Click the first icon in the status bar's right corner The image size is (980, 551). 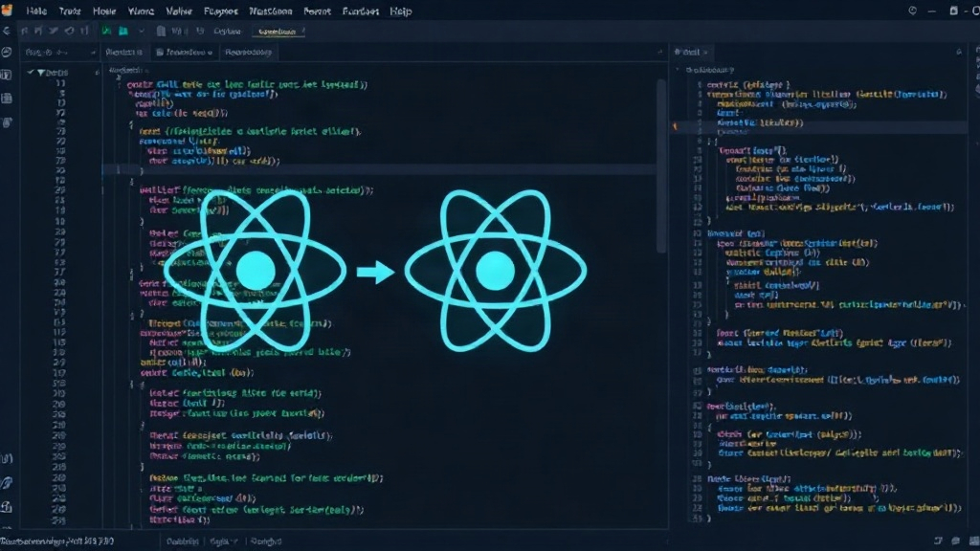click(x=938, y=541)
